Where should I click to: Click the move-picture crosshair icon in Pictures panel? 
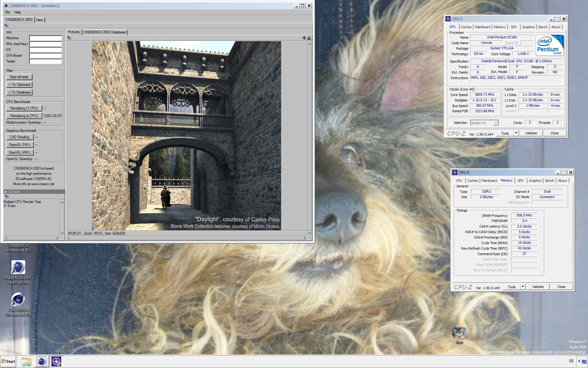click(x=304, y=38)
